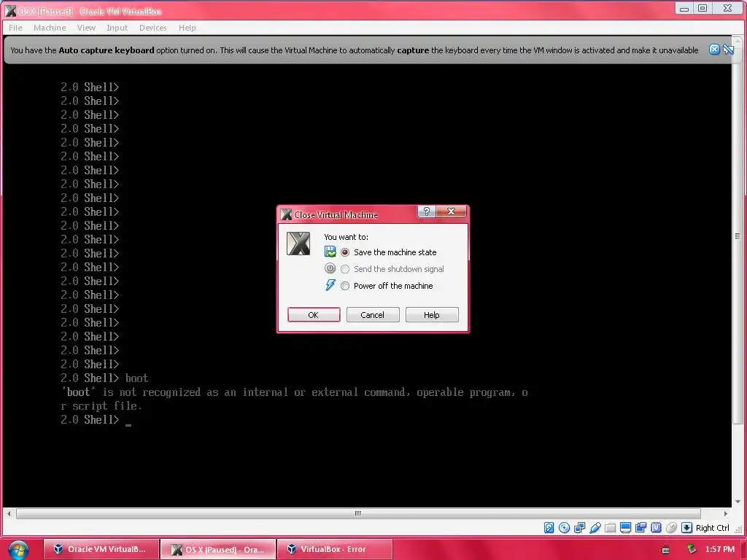Click the video capture status icon
Image resolution: width=747 pixels, height=560 pixels.
click(640, 528)
